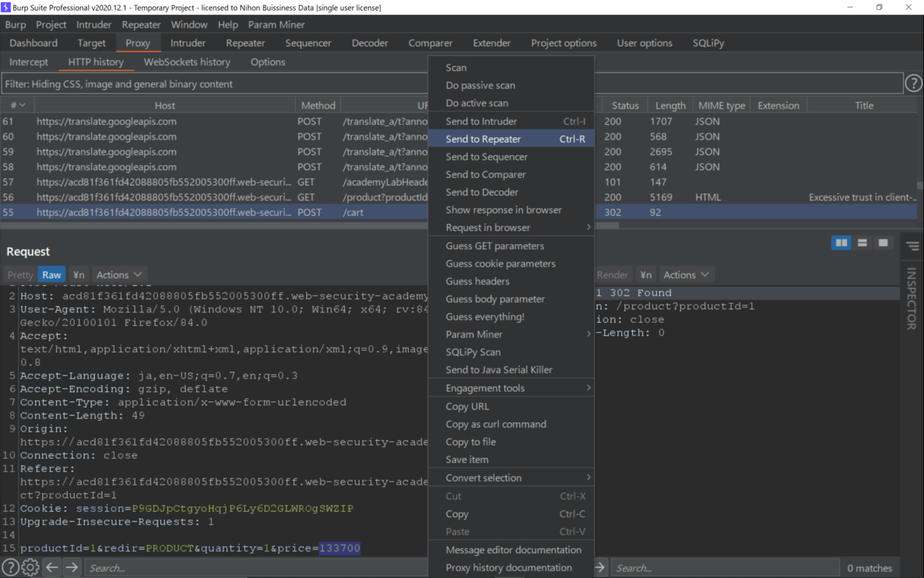Open Message editor documentation
The image size is (924, 578).
click(511, 549)
